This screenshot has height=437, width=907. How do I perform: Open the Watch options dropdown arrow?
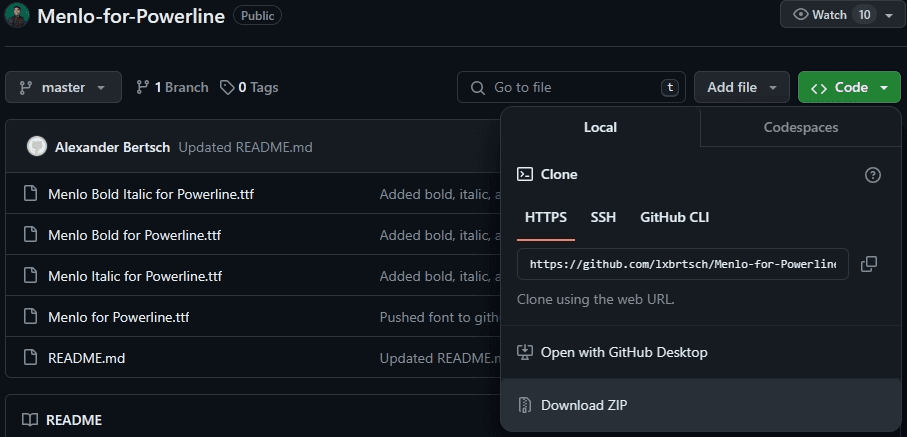(x=889, y=15)
